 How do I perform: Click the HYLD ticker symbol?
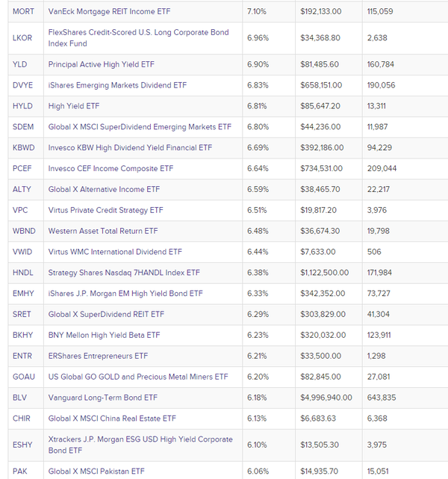(x=22, y=106)
